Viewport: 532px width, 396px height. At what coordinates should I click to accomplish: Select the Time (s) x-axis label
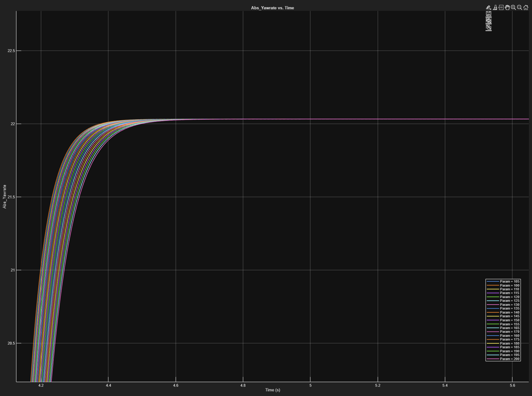(x=273, y=390)
